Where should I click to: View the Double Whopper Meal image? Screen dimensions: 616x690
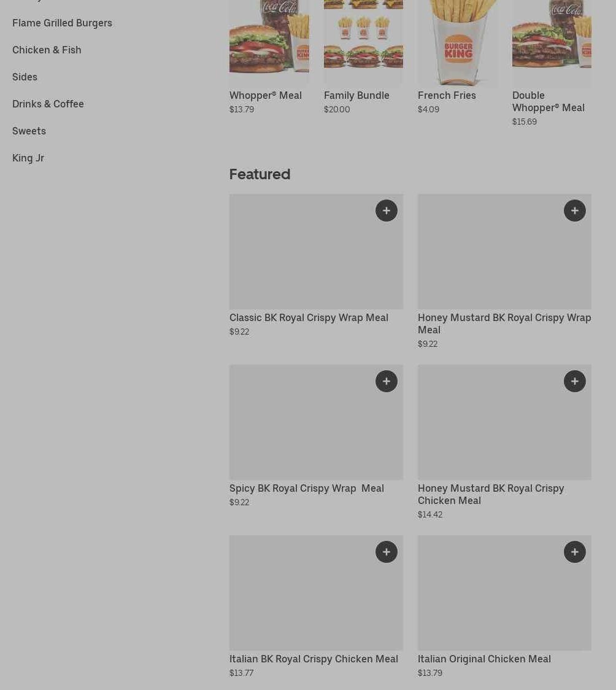click(x=552, y=43)
